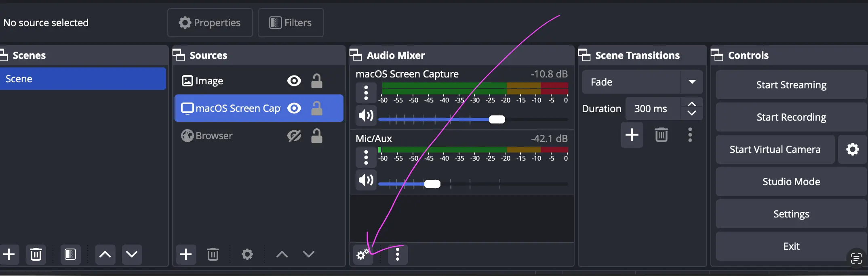Open Mic/Aux audio options menu

click(366, 157)
